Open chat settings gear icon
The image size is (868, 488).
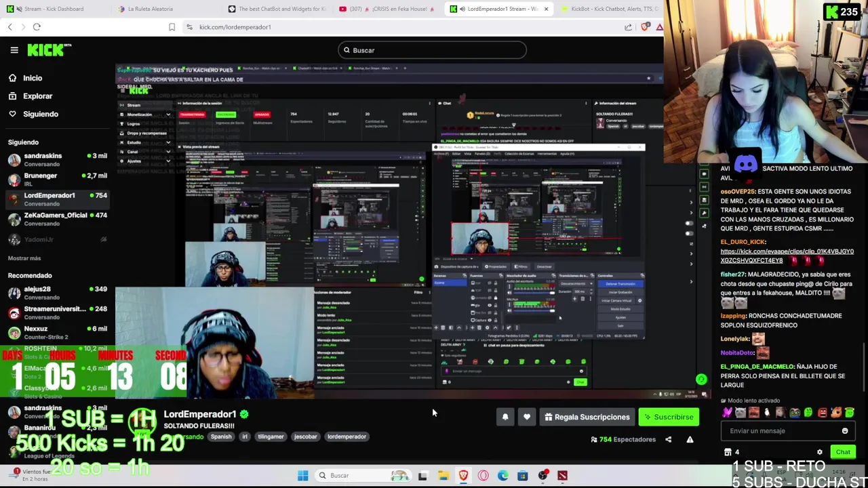[x=820, y=452]
